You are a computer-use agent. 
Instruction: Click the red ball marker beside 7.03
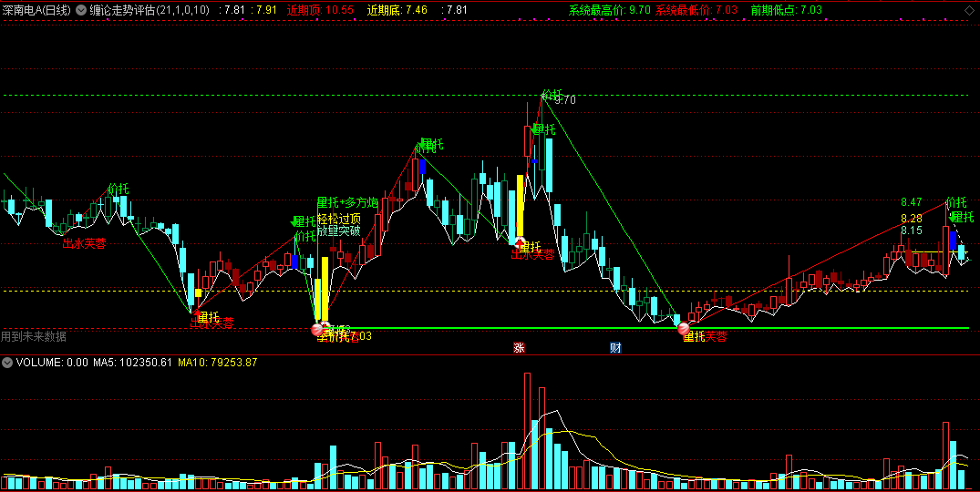(x=317, y=329)
